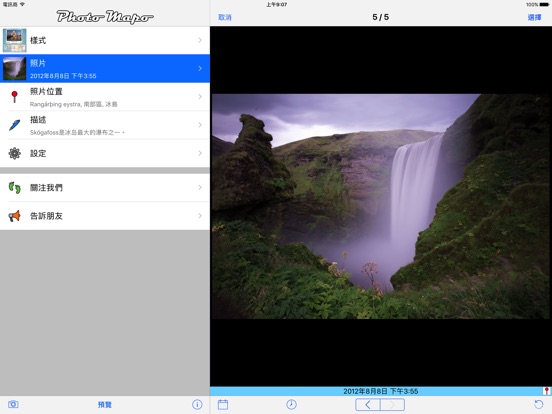Tap the camera icon at bottom left

[13, 404]
